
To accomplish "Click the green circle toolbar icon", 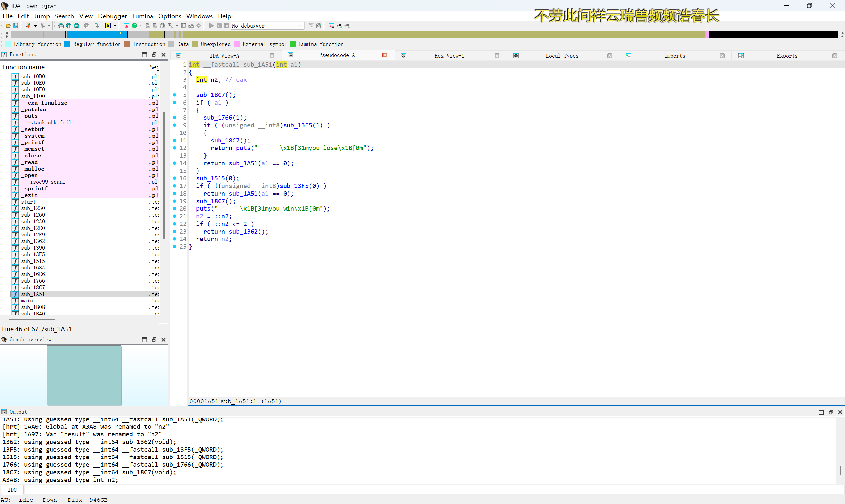I will click(x=135, y=26).
